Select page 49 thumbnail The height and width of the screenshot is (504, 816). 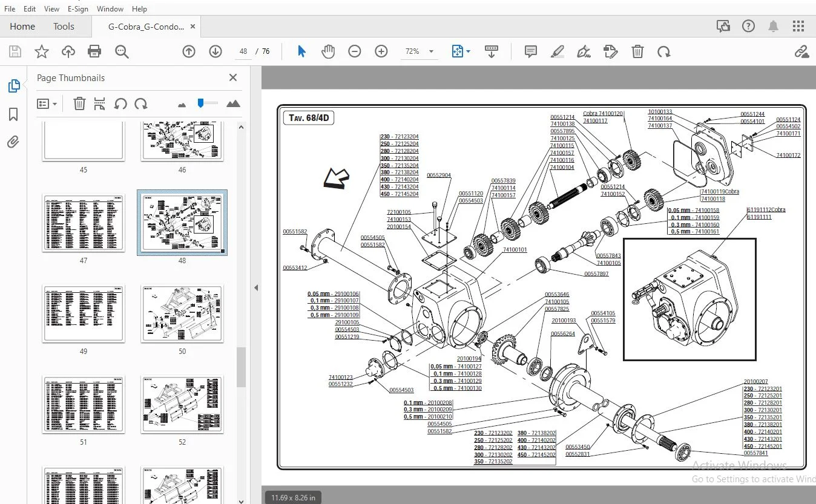(x=84, y=313)
